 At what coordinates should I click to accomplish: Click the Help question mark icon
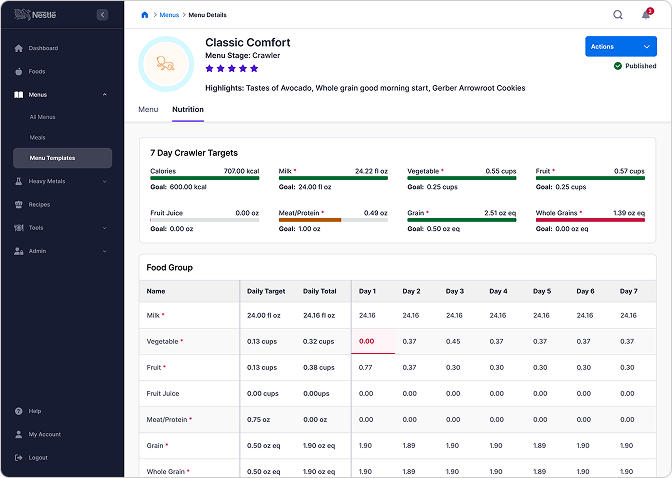pyautogui.click(x=18, y=411)
